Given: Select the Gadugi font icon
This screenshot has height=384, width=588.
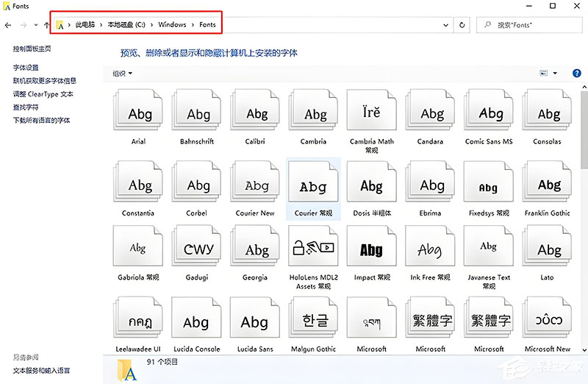Looking at the screenshot, I should tap(196, 246).
